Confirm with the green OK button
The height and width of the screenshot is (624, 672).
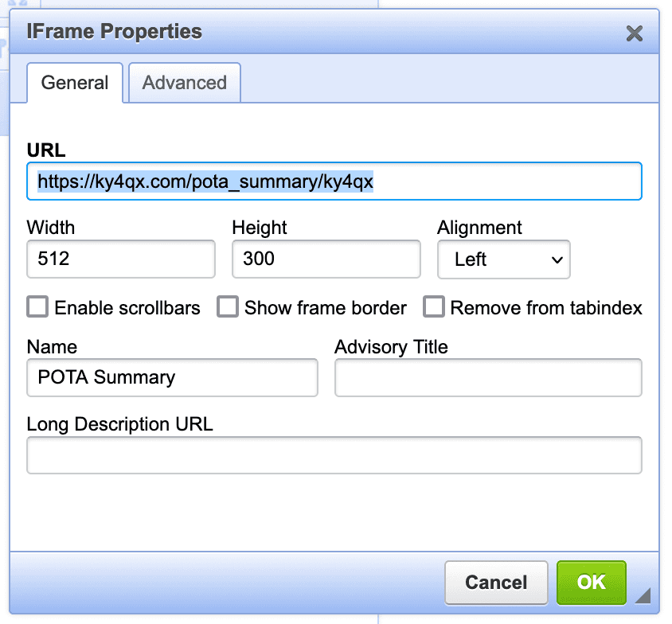point(591,583)
